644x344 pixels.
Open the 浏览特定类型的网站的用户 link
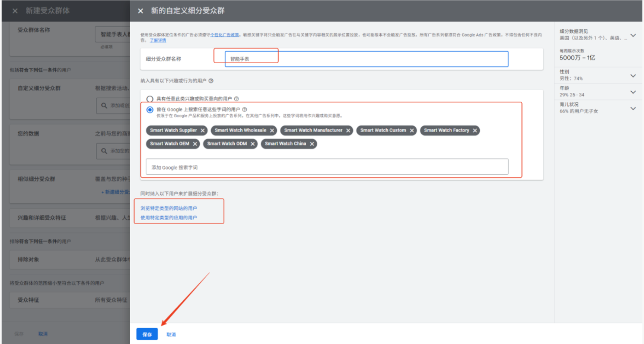pos(169,208)
